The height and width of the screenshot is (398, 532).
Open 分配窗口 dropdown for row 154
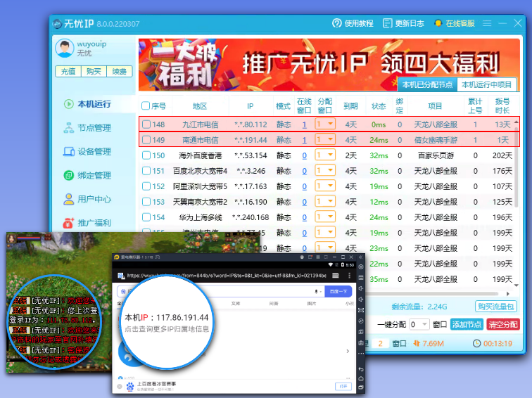pos(325,217)
